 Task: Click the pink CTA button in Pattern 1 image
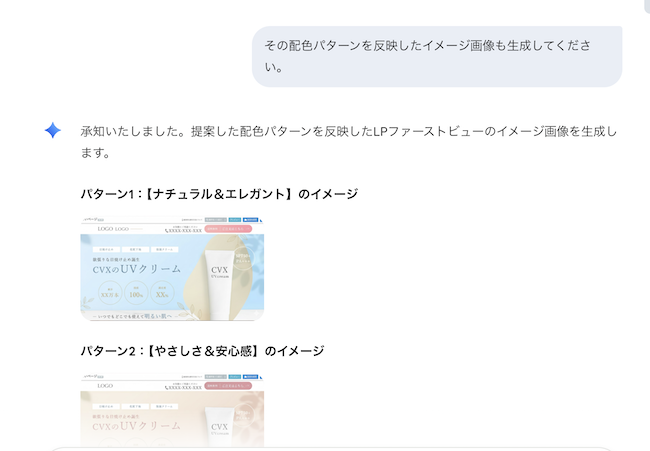coord(228,229)
